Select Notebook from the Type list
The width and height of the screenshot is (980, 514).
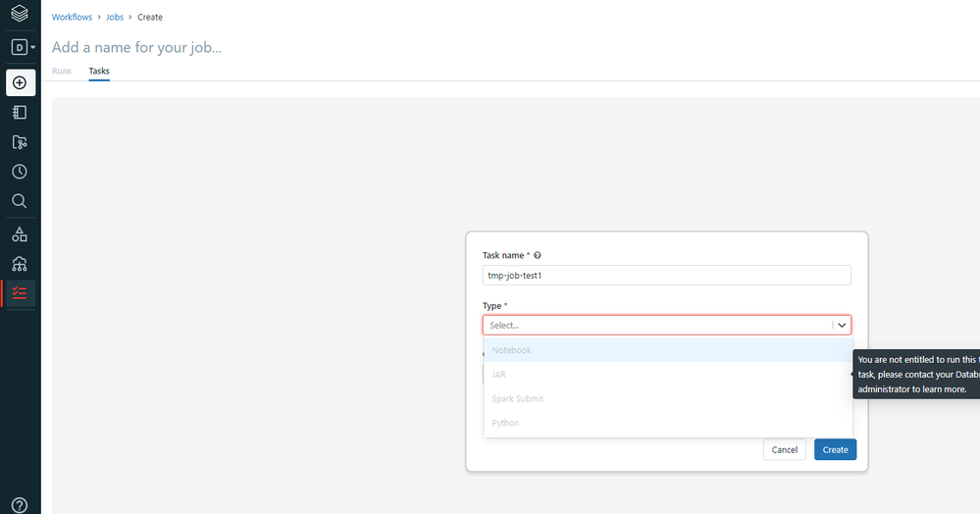pos(512,350)
